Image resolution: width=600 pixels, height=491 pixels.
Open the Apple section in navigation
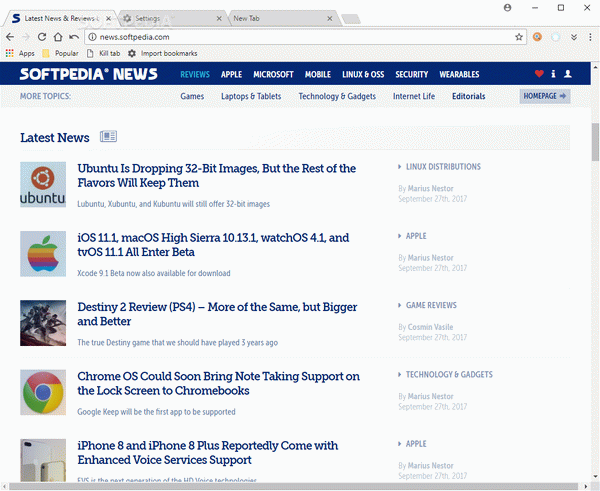pyautogui.click(x=231, y=74)
